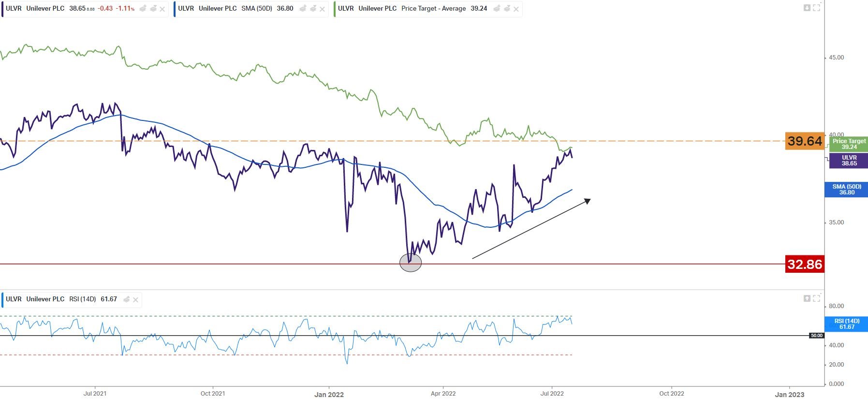868x399 pixels.
Task: Click the purple color bar of ULVR price legend
Action: pos(2,9)
